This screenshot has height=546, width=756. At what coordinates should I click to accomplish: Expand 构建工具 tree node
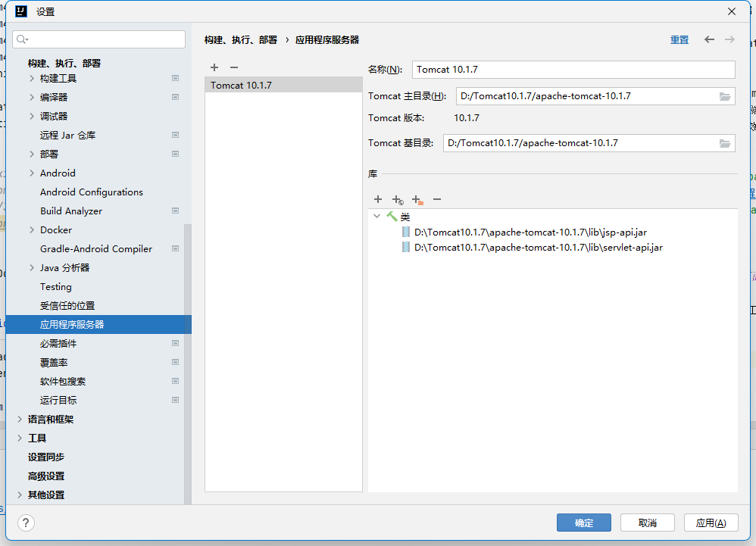pyautogui.click(x=32, y=78)
